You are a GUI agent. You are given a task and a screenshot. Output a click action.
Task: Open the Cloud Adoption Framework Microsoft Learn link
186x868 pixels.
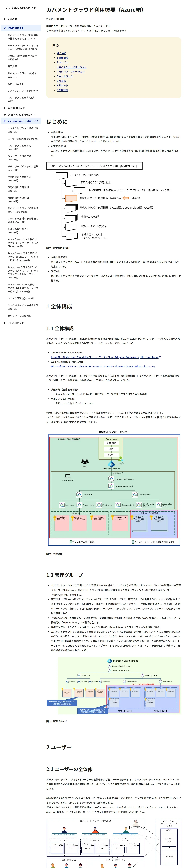(105, 357)
